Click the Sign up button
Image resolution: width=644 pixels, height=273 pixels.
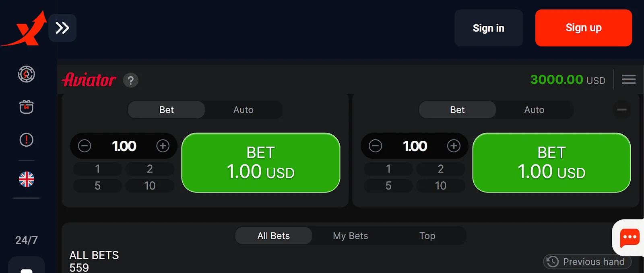[583, 28]
